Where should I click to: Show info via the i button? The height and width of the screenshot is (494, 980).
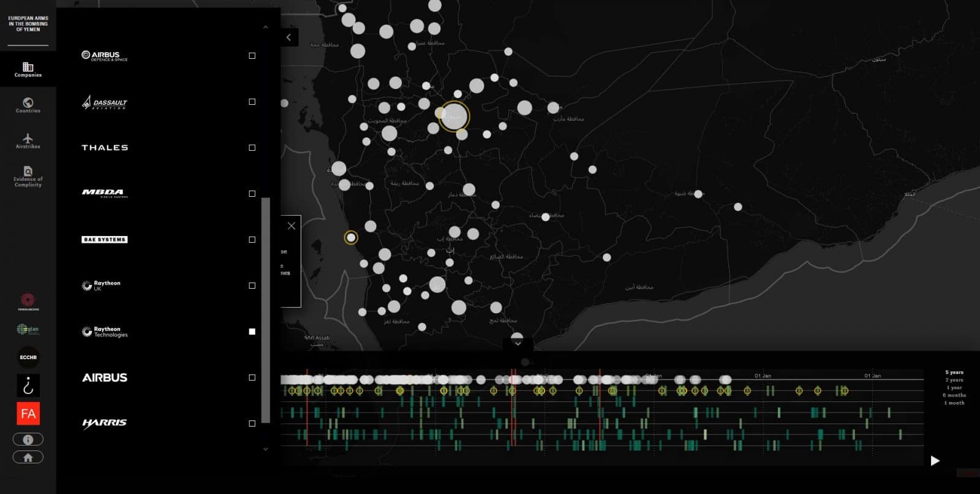(x=28, y=439)
